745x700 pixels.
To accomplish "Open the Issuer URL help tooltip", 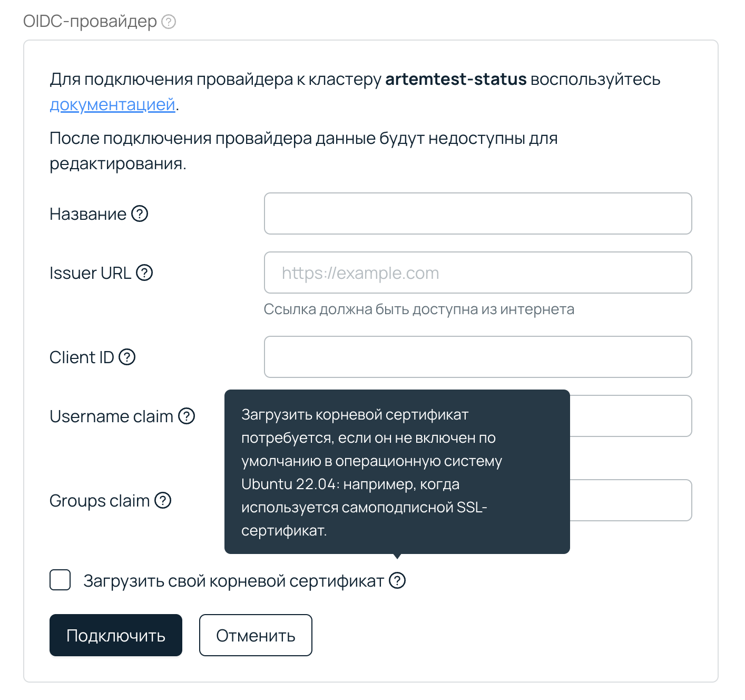I will (x=144, y=273).
